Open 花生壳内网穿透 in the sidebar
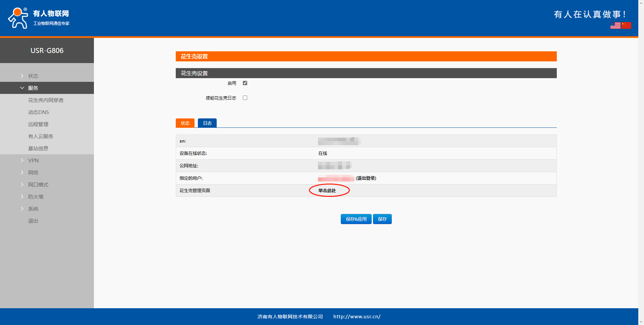This screenshot has height=325, width=644. point(46,100)
